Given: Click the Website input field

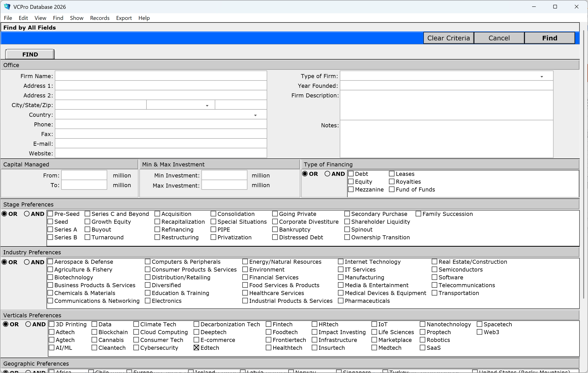Looking at the screenshot, I should pos(161,153).
